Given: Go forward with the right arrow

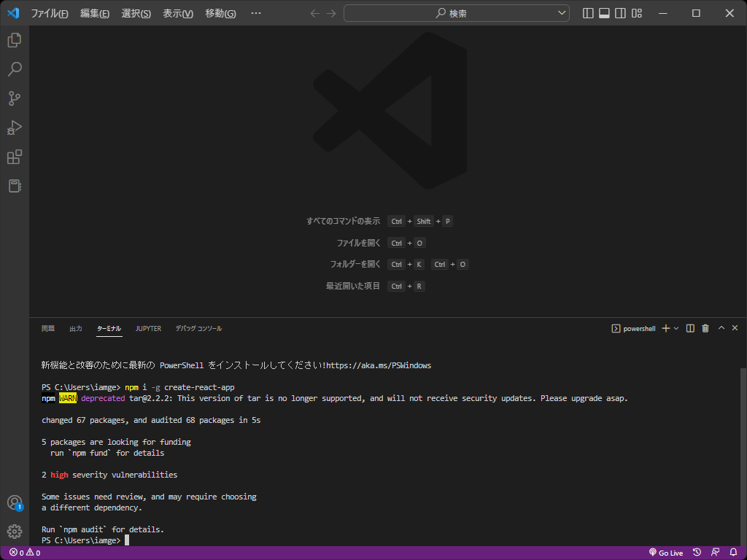Looking at the screenshot, I should tap(331, 13).
